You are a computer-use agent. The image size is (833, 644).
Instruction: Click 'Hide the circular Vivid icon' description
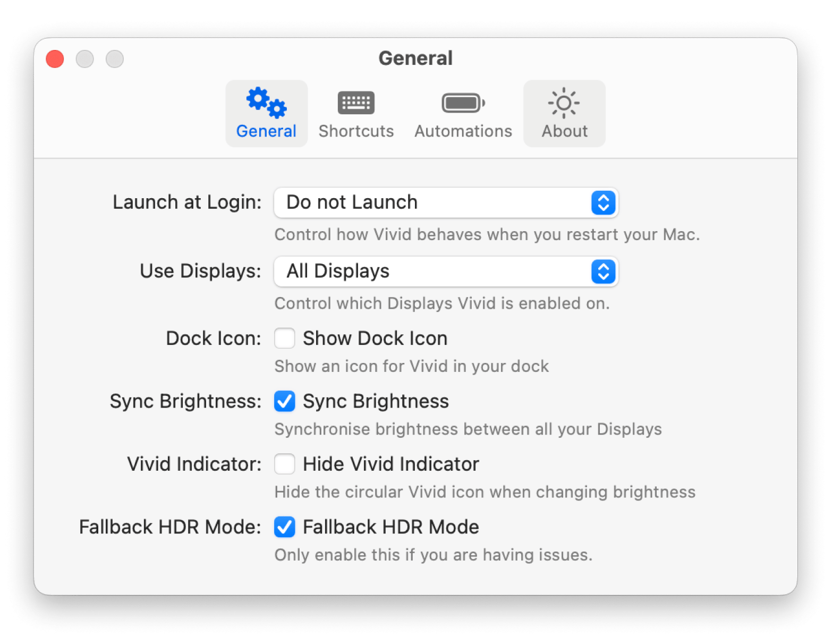click(x=485, y=492)
